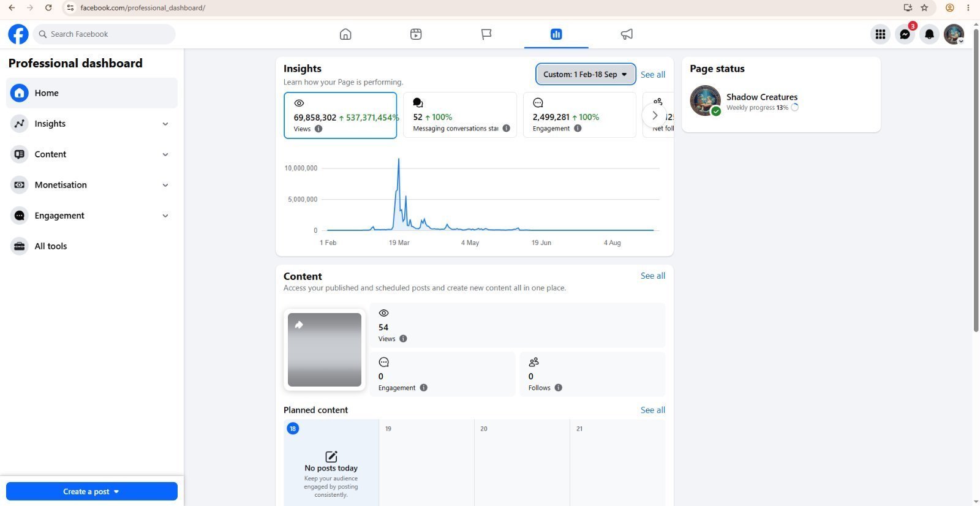Open Engagement in the dashboard sidebar
This screenshot has width=980, height=506.
coord(92,216)
